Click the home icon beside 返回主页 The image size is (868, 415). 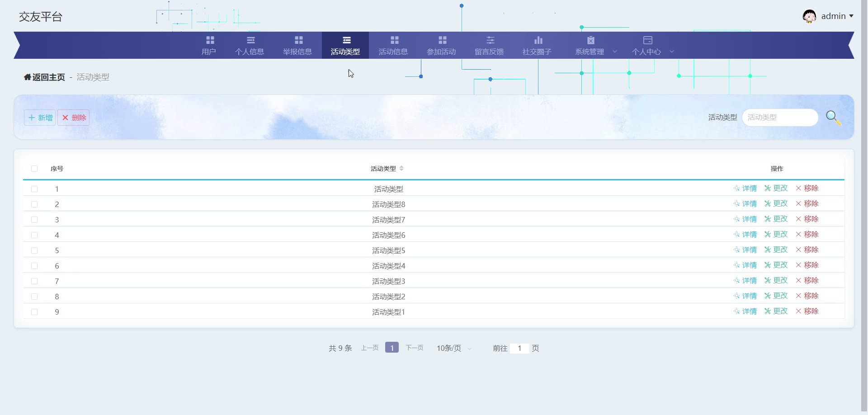(28, 77)
